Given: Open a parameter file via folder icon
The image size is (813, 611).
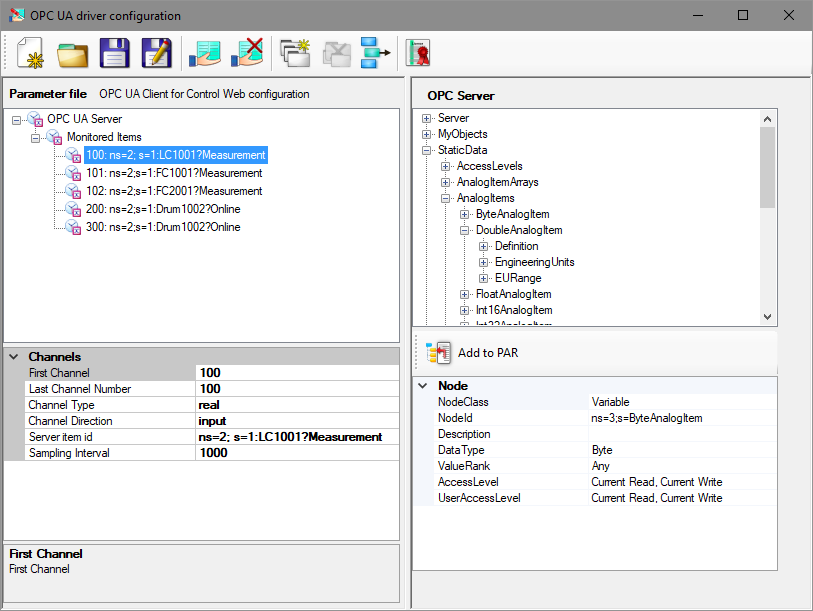Looking at the screenshot, I should [73, 53].
